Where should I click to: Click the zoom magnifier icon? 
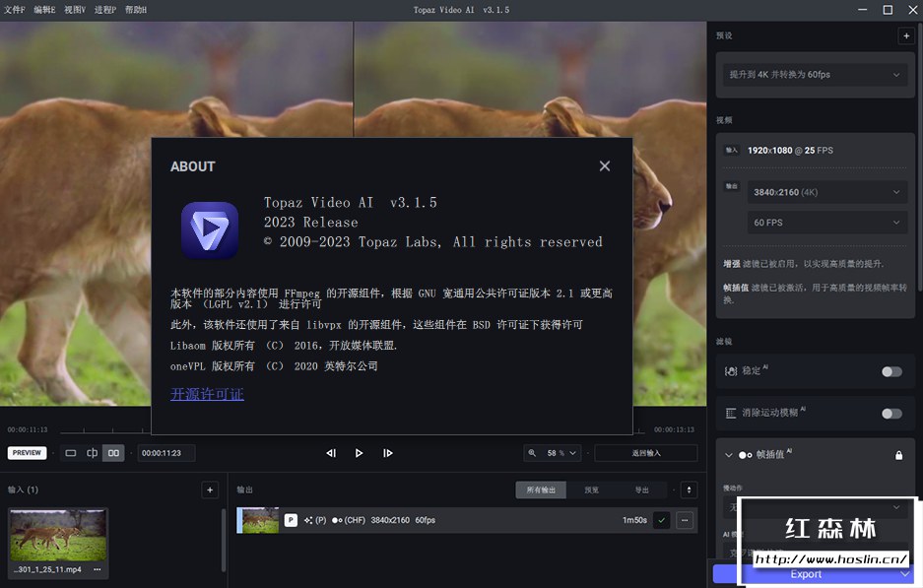coord(532,453)
